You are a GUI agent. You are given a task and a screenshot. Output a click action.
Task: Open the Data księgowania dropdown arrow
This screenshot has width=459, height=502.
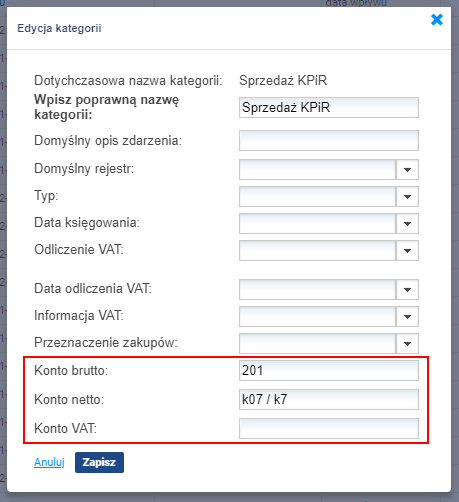(x=407, y=224)
